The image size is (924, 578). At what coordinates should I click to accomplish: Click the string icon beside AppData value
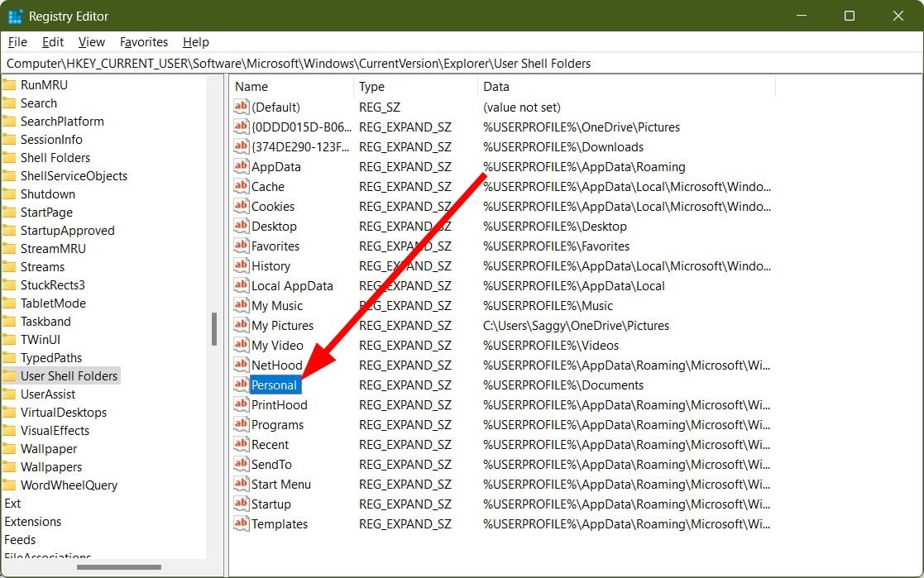pyautogui.click(x=241, y=166)
